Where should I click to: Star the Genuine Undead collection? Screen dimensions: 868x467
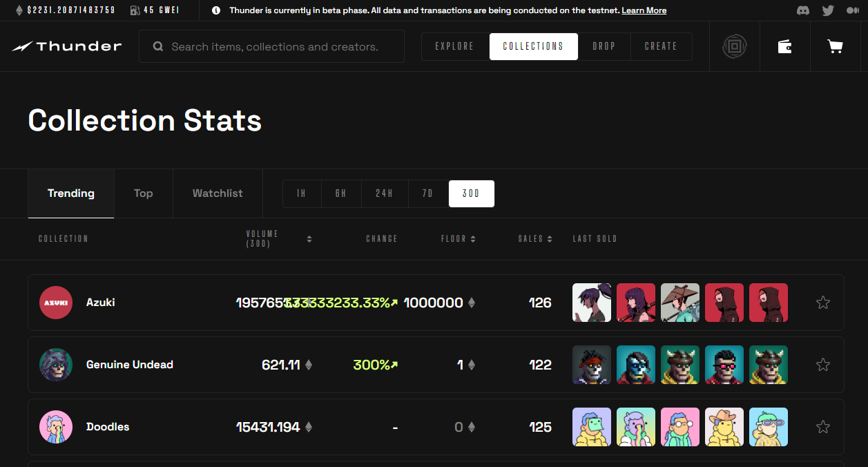tap(822, 365)
